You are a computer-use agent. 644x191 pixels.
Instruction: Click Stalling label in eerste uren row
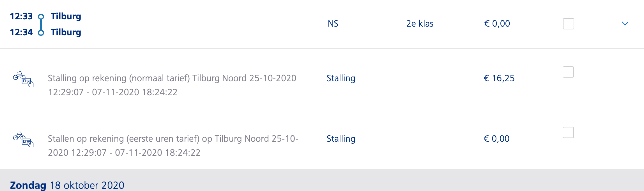[x=341, y=139]
